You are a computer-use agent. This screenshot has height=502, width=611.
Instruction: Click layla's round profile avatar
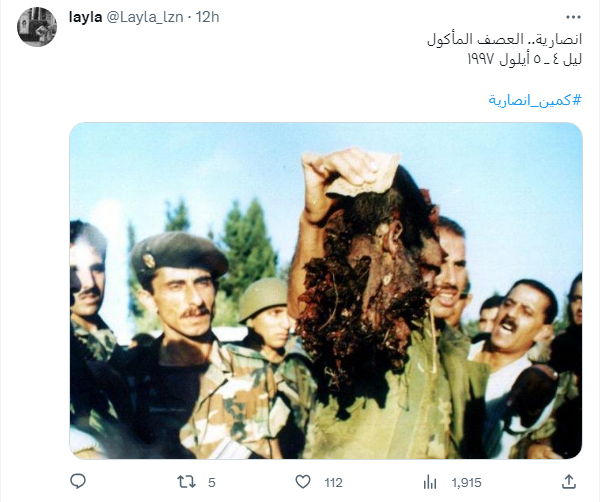coord(37,27)
